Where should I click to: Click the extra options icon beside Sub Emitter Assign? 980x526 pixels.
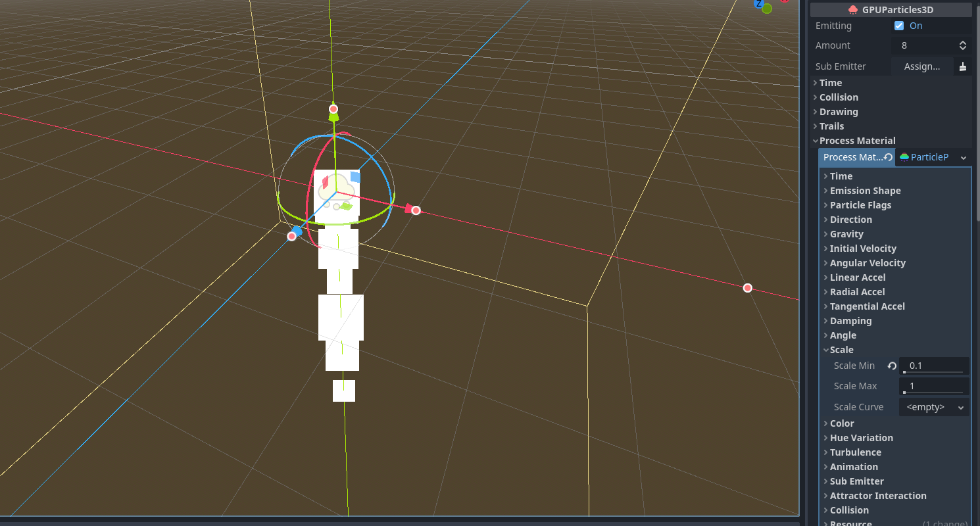963,66
